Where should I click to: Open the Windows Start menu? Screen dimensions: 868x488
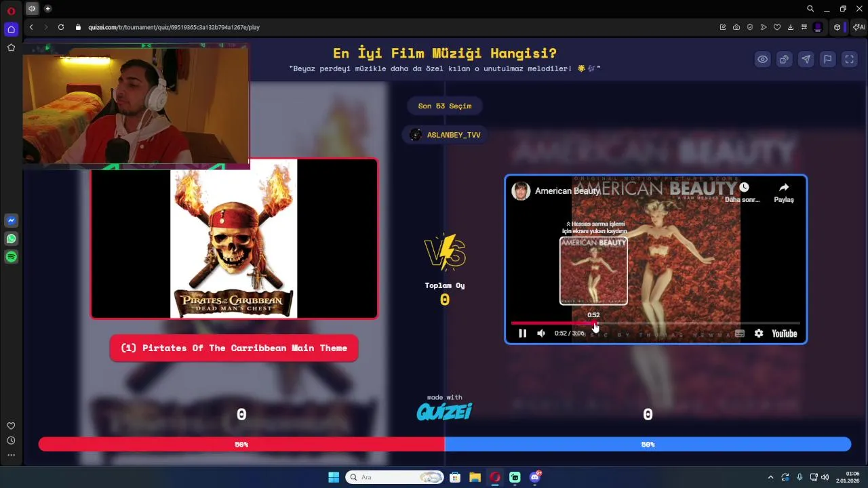click(334, 477)
